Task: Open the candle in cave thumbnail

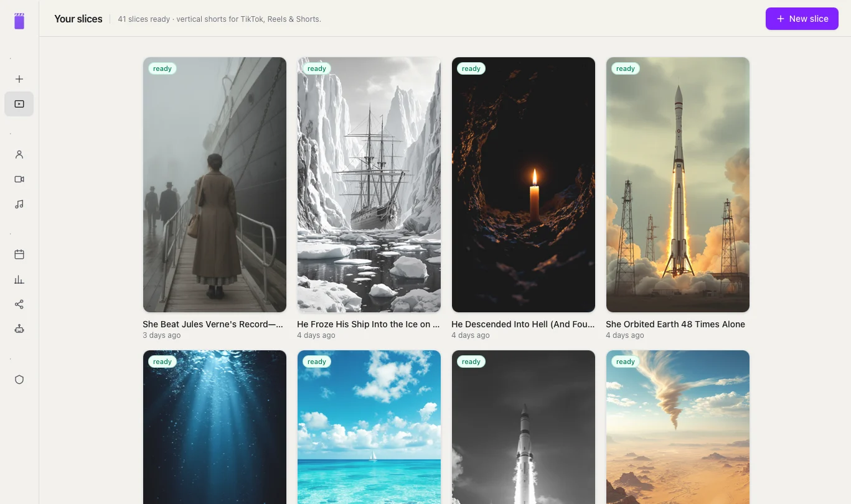Action: click(524, 185)
